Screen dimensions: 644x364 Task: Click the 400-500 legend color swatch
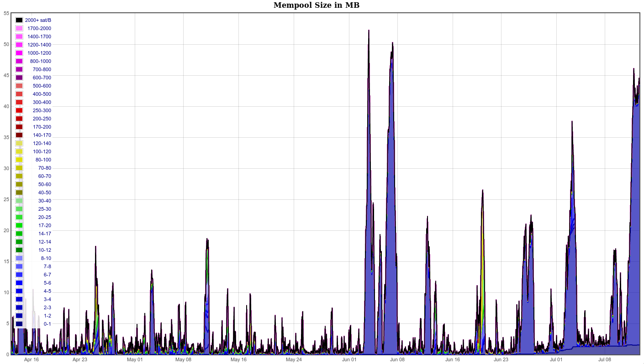click(19, 94)
